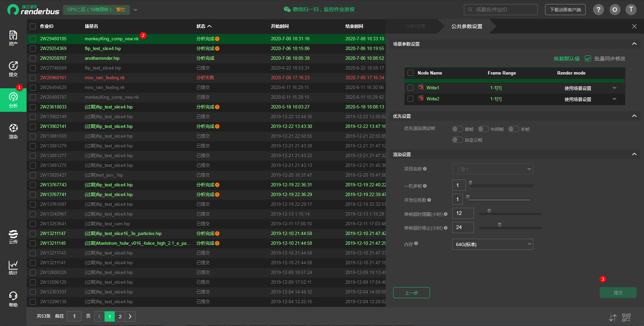Screen dimensions: 644x326
Task: Click the question mark help icon in header
Action: click(598, 9)
